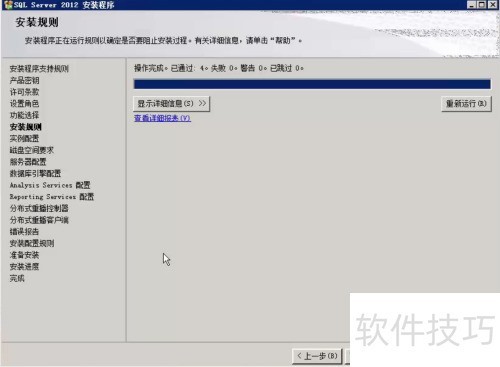Select 错误报告 step in sidebar

(x=24, y=232)
